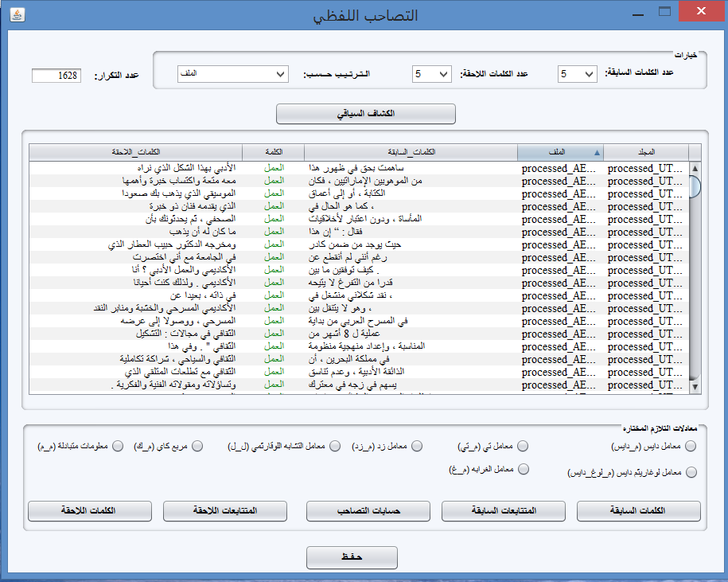Image resolution: width=728 pixels, height=582 pixels.
Task: Click العمل keyword in the 'الأدبي بهذا الشكل' row
Action: tap(274, 168)
